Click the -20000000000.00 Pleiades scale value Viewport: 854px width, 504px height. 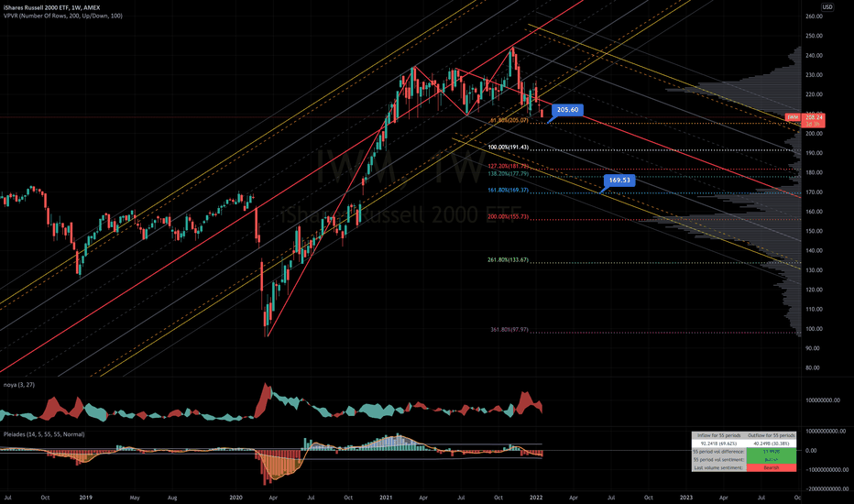click(x=827, y=488)
